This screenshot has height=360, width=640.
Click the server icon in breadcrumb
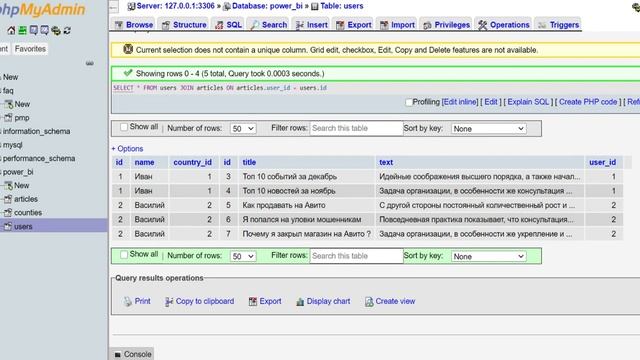pyautogui.click(x=131, y=6)
